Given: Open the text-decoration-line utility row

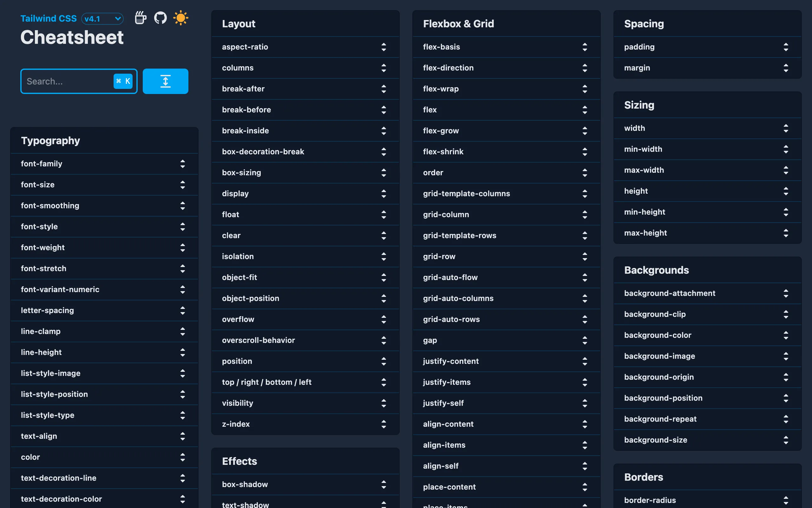Looking at the screenshot, I should click(x=104, y=478).
